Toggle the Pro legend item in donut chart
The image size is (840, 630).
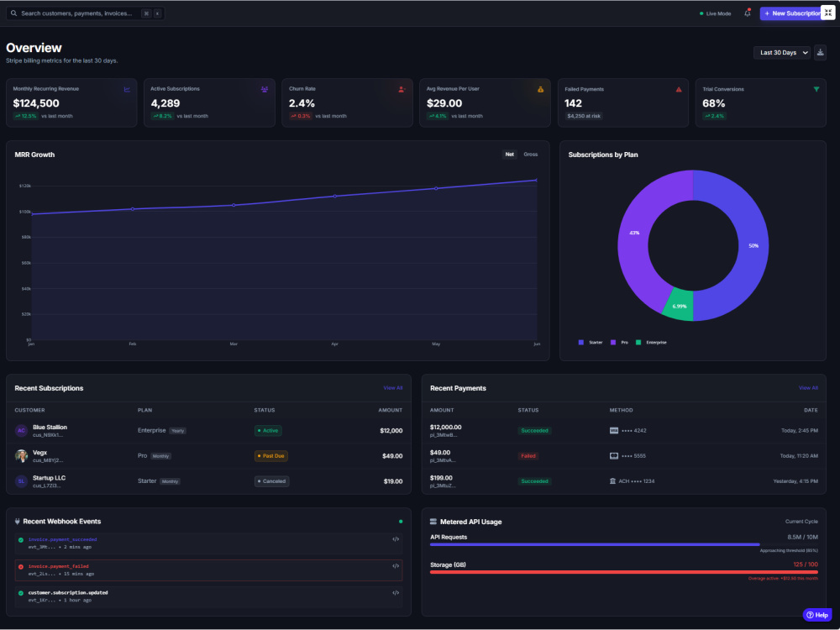tap(619, 343)
